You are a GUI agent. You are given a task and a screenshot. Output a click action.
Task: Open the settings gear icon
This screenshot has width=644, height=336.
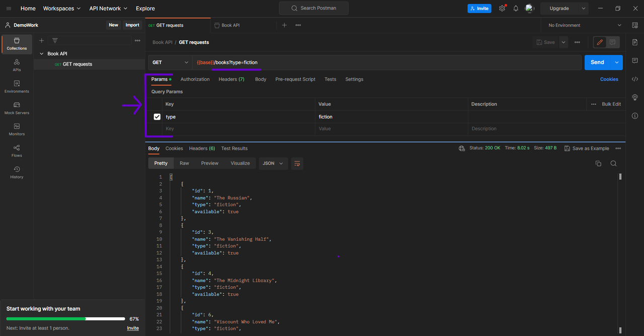pyautogui.click(x=502, y=9)
